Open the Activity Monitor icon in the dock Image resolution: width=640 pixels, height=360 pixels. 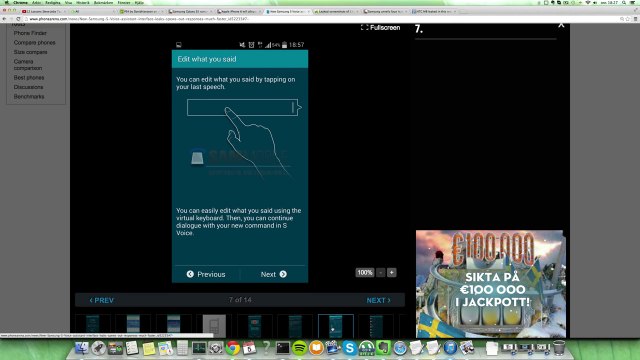point(199,348)
